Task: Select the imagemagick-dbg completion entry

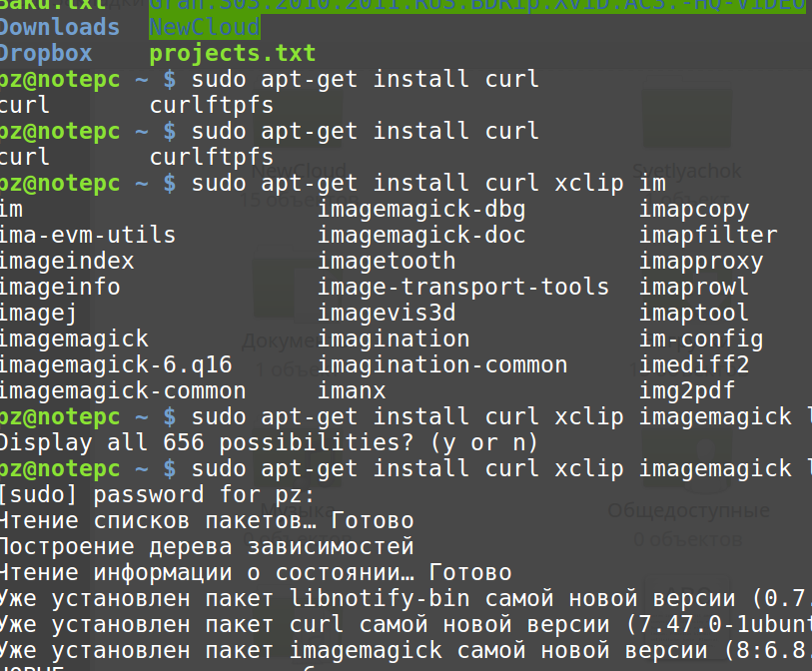Action: pyautogui.click(x=421, y=210)
